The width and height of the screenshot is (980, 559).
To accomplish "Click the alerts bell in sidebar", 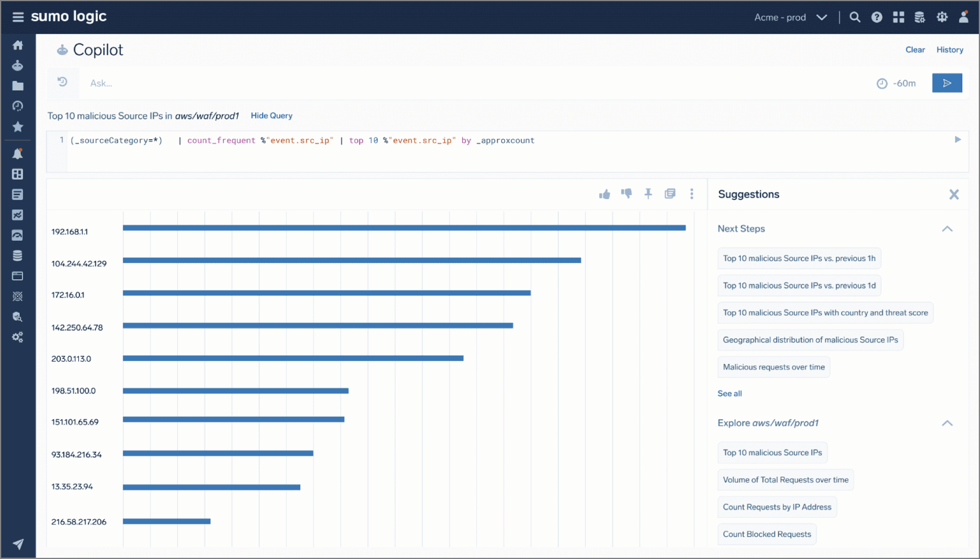I will [18, 154].
